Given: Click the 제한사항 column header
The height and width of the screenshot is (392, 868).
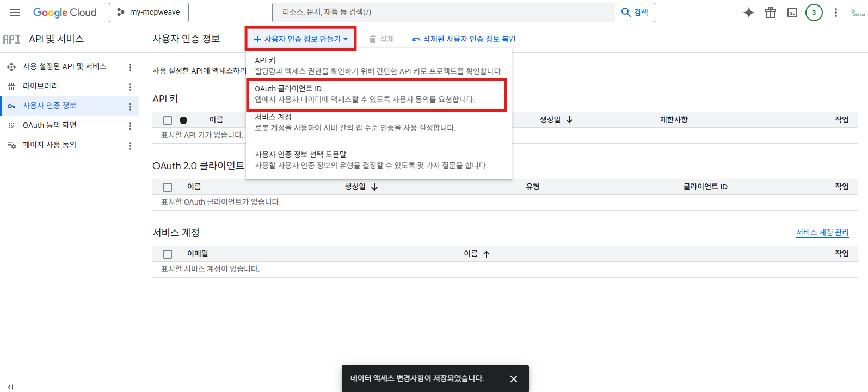Looking at the screenshot, I should pos(674,120).
